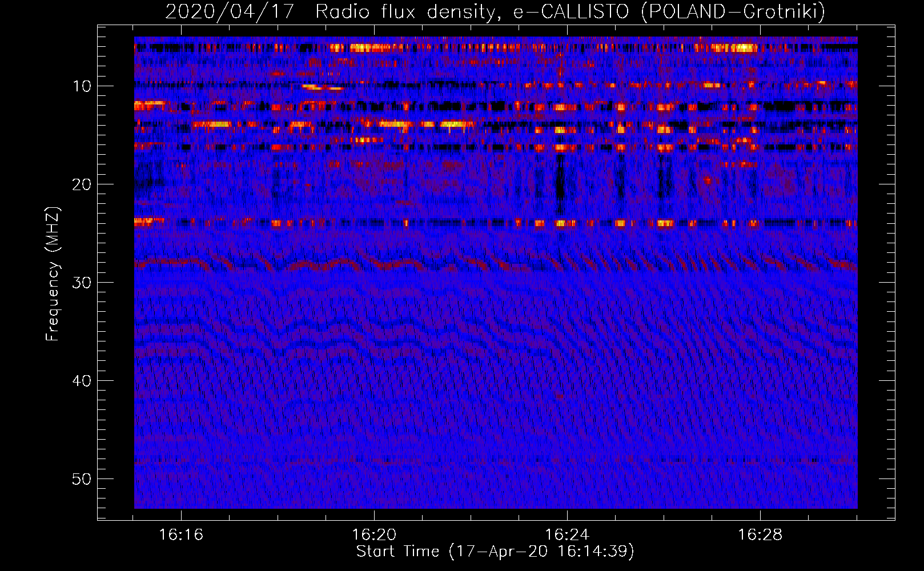924x571 pixels.
Task: Click the 16:28 time tick label
Action: tap(760, 535)
